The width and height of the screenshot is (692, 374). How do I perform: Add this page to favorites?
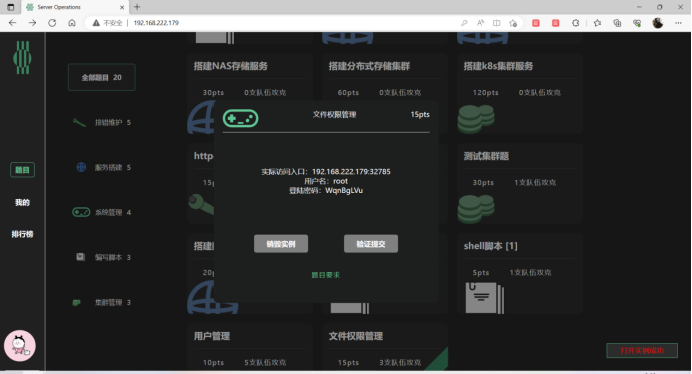513,23
